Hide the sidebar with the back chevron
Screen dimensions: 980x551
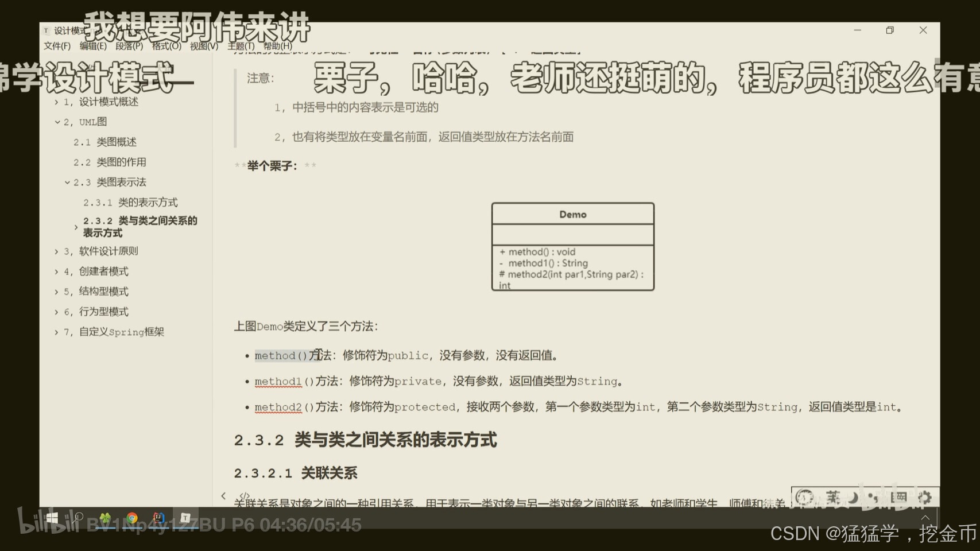[x=223, y=496]
